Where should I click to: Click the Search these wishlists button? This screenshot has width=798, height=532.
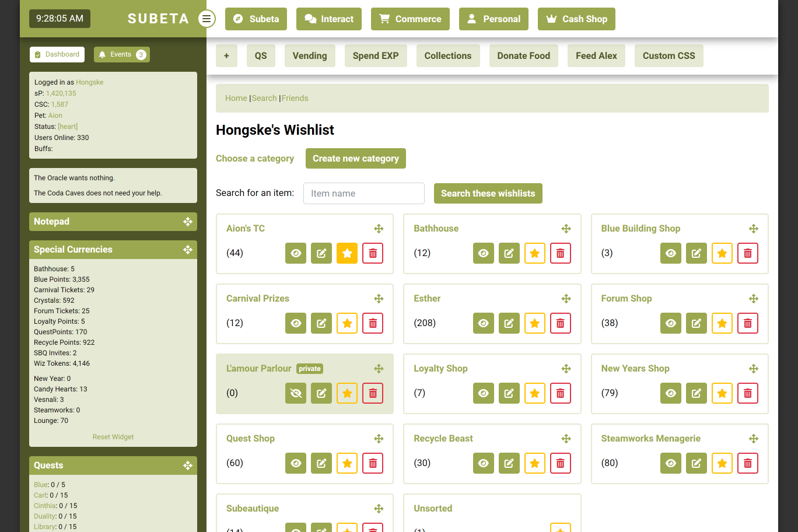(x=488, y=194)
